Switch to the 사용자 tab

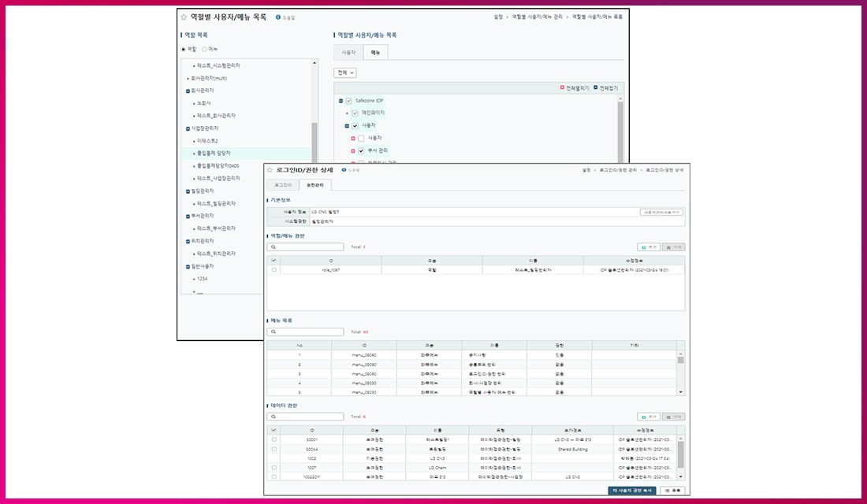coord(348,53)
